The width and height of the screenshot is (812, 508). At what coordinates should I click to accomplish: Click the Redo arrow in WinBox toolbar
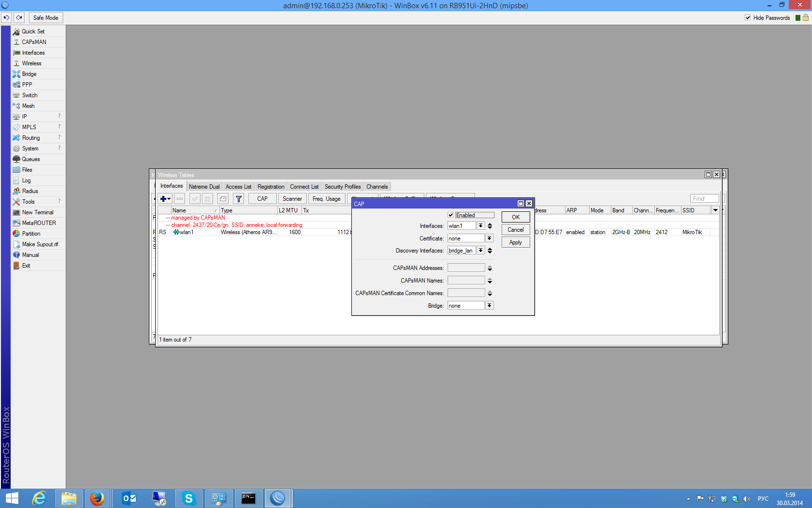pos(19,18)
